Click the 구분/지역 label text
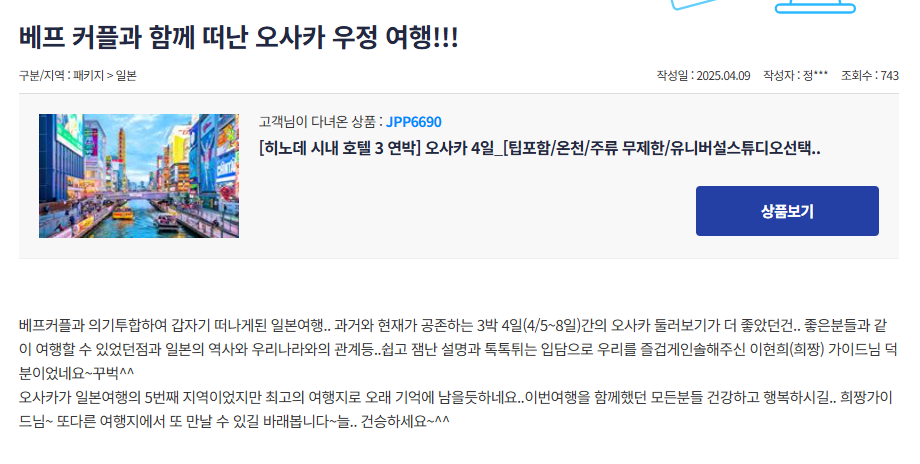920x464 pixels. click(41, 76)
